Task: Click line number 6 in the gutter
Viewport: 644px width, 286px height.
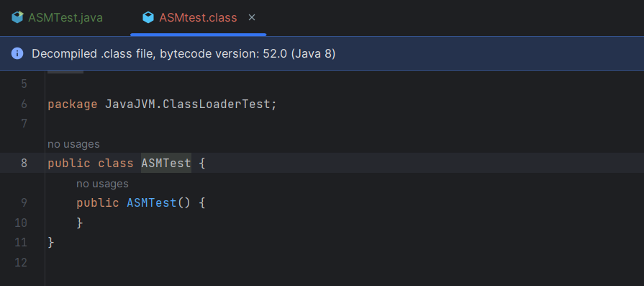Action: coord(24,104)
